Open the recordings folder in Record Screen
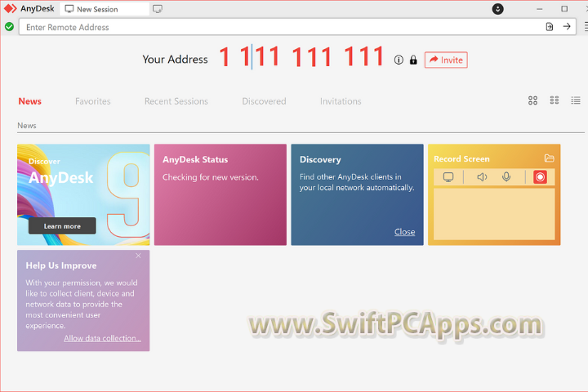The height and width of the screenshot is (392, 588). pyautogui.click(x=549, y=158)
